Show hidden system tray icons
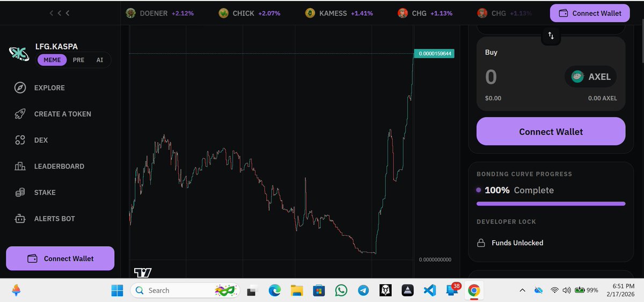Screen dimensions: 644x302 (x=522, y=290)
